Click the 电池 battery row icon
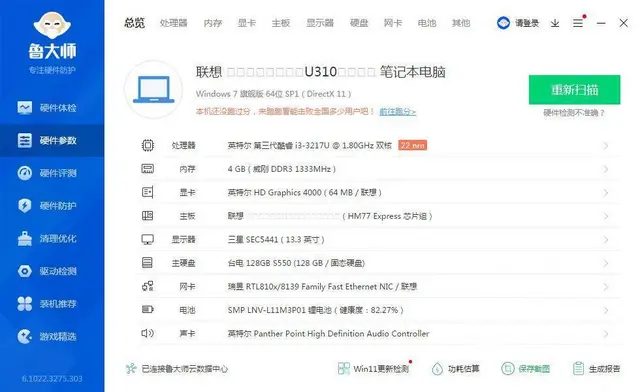This screenshot has width=640, height=392. click(x=148, y=310)
